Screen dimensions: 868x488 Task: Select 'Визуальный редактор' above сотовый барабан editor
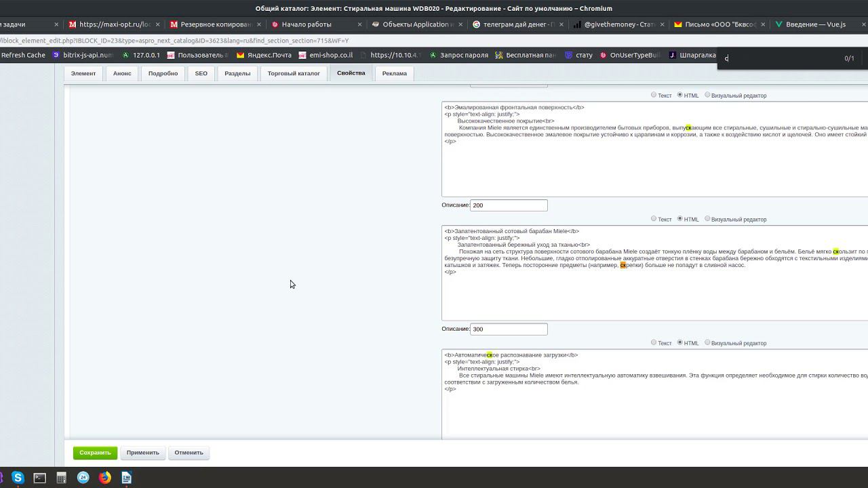tap(707, 218)
